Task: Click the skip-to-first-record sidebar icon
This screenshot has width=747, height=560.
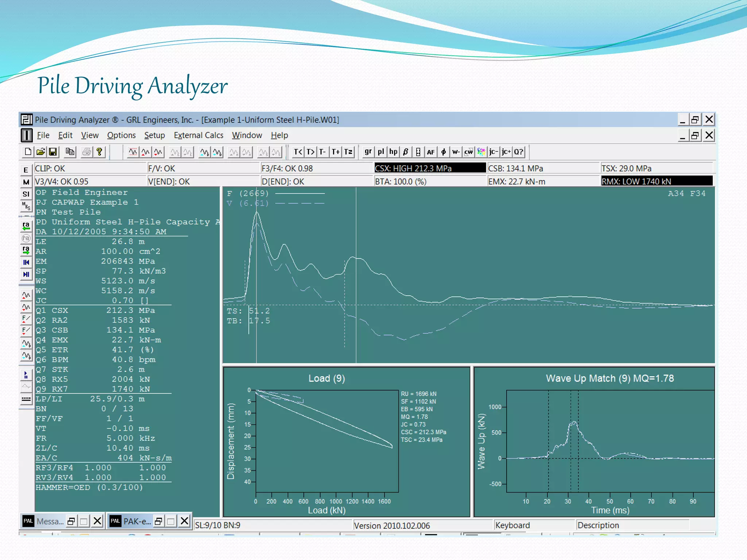Action: coord(26,262)
